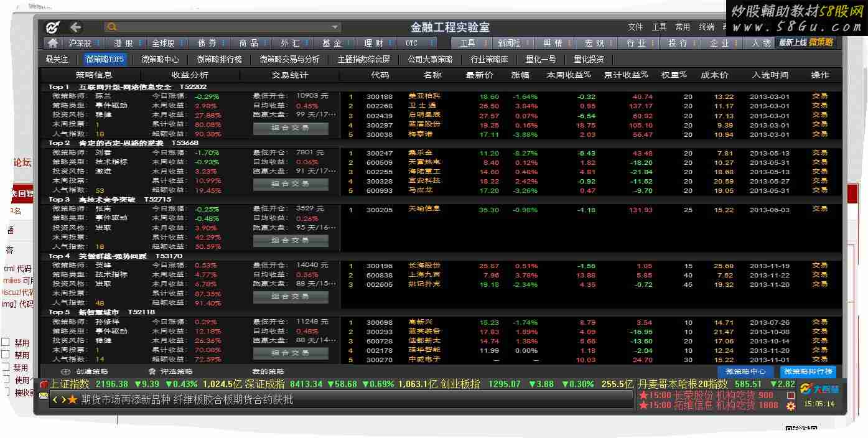Click the envelope mail icon
Screen dimensions: 868x438
[44, 395]
